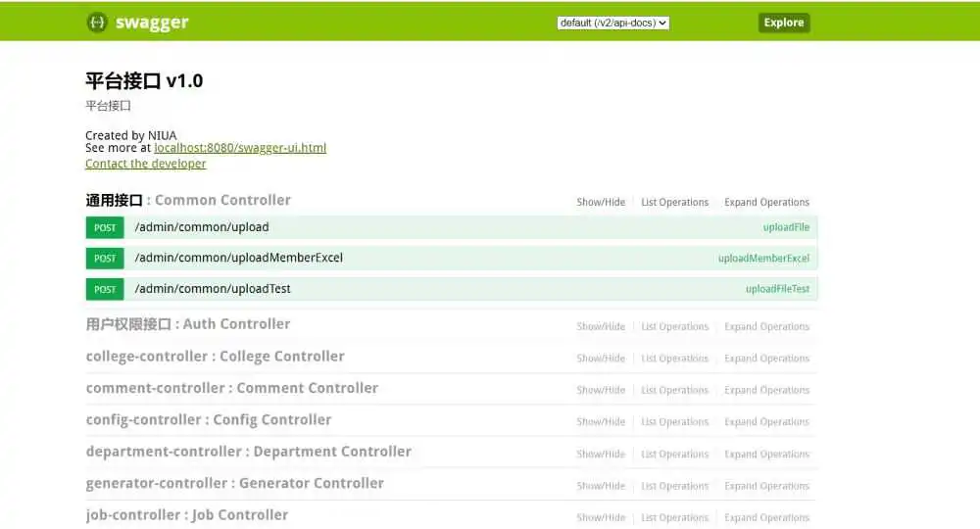Screen dimensions: 980x529
Task: Click Show/Hide for Config Controller
Action: click(x=601, y=422)
